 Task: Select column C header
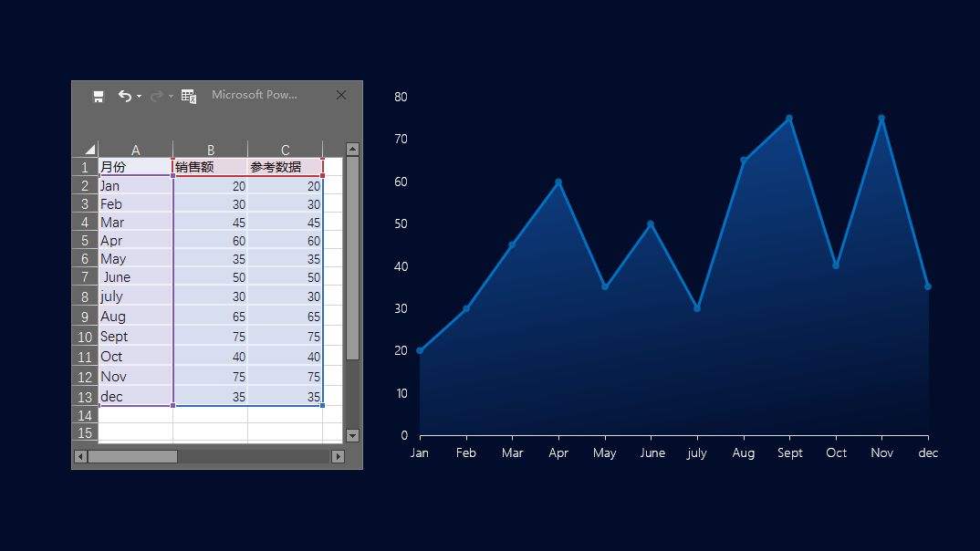[285, 150]
